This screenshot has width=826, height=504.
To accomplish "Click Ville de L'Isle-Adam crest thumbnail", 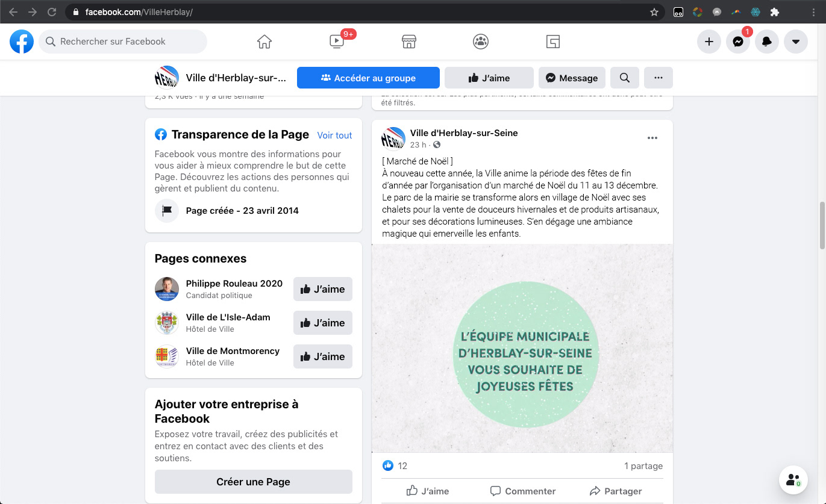I will pyautogui.click(x=167, y=323).
